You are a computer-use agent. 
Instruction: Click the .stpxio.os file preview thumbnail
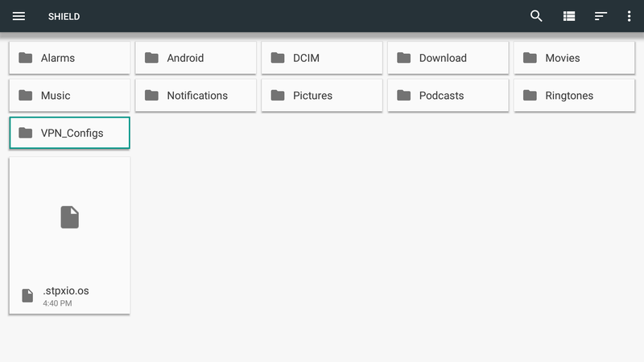(x=69, y=216)
